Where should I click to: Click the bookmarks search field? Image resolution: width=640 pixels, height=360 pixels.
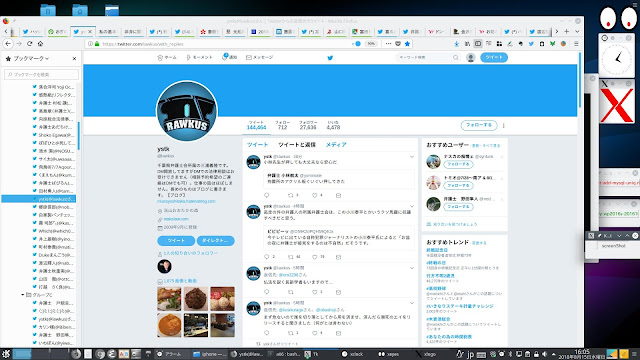[42, 74]
